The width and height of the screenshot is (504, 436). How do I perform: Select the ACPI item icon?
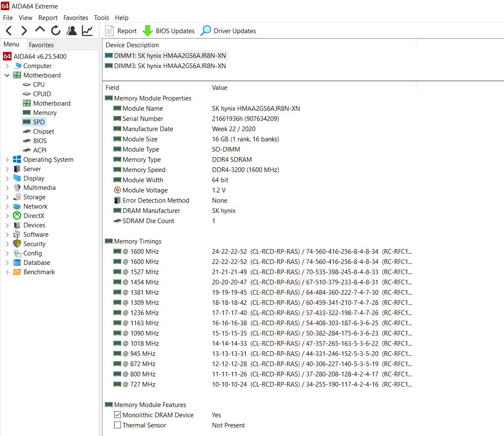[x=27, y=150]
